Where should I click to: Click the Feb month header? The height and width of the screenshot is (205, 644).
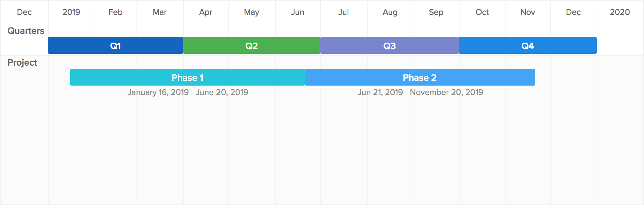tap(116, 12)
